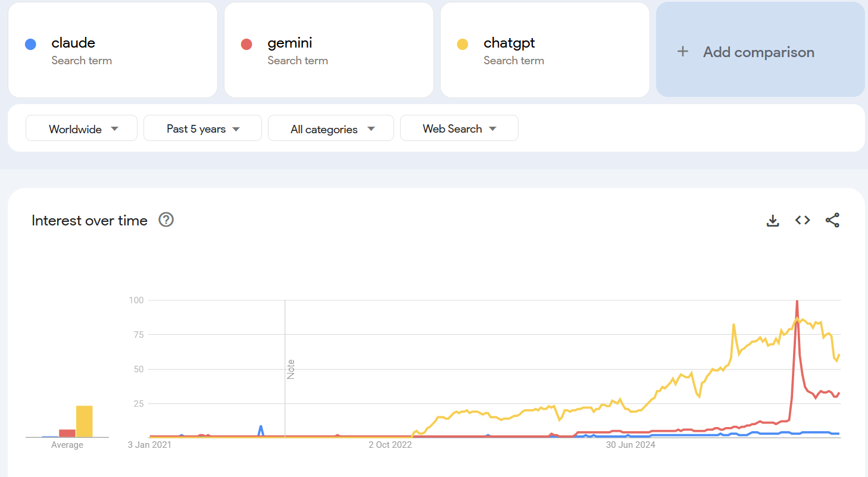Expand the Past 5 years dropdown
This screenshot has height=477, width=868.
(x=202, y=128)
